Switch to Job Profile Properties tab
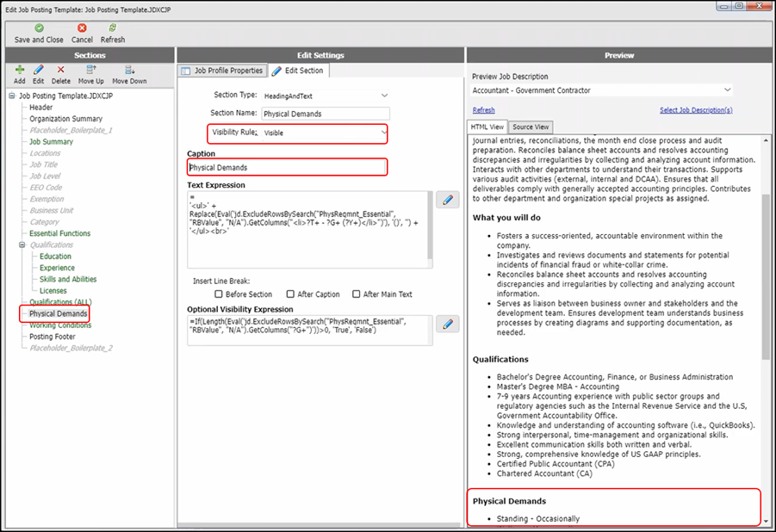 point(222,71)
